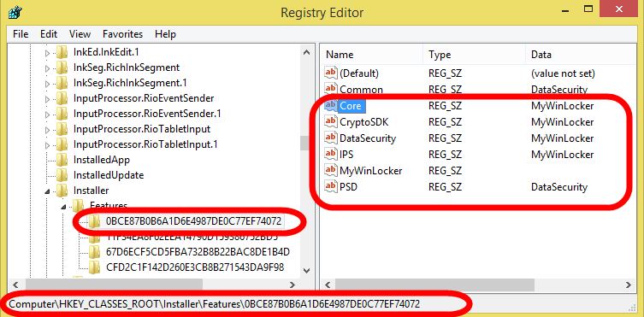This screenshot has width=644, height=317.
Task: Open the Favorites menu
Action: [123, 34]
